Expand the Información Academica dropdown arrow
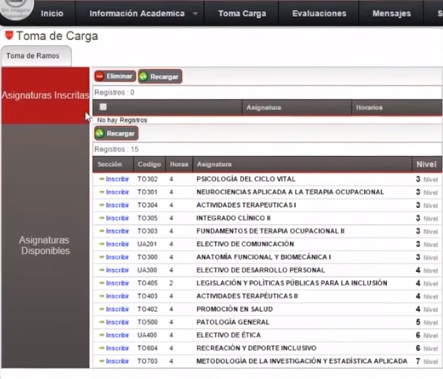Viewport: 443px width, 379px height. coord(195,14)
